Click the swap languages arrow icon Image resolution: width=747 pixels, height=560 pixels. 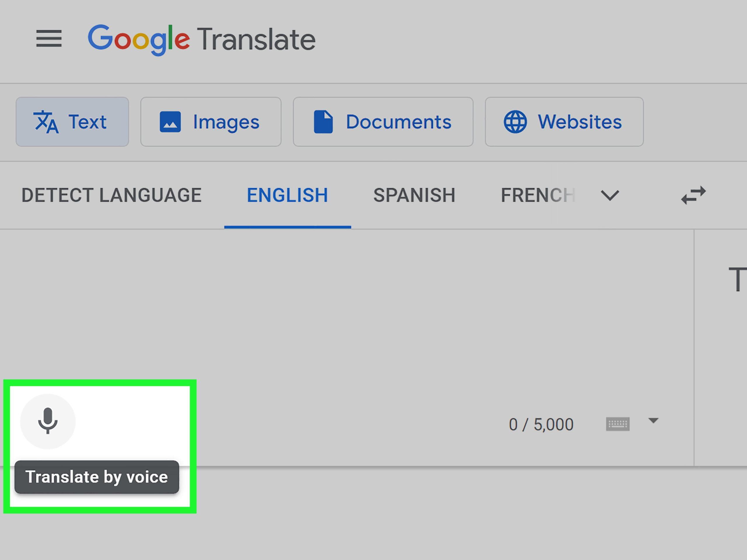(x=693, y=195)
